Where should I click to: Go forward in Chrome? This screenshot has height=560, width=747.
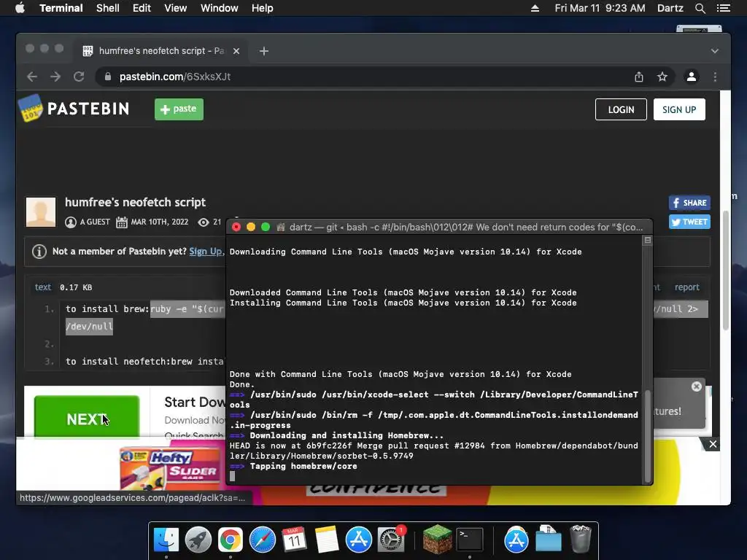55,77
